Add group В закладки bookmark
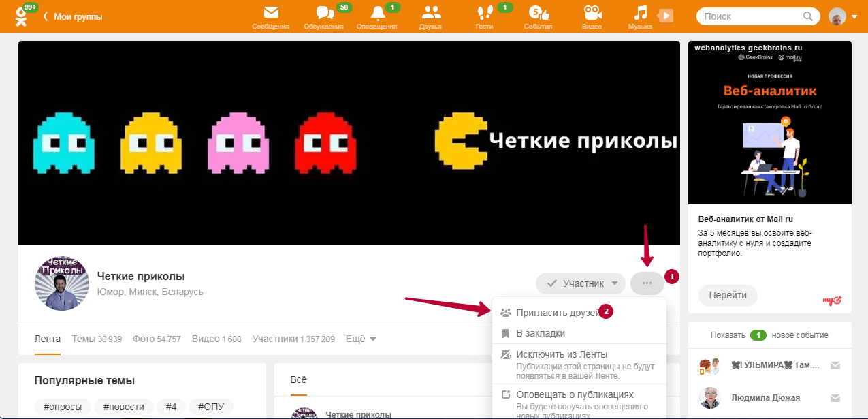 [541, 333]
